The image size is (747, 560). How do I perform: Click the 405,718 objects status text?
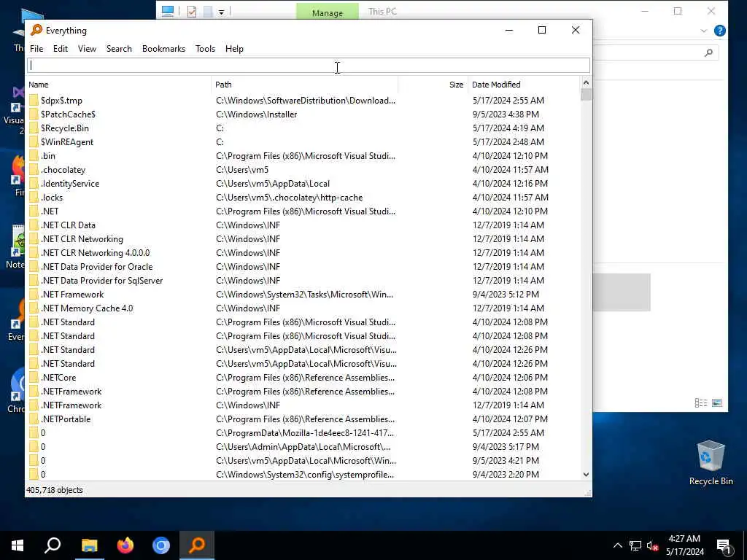click(x=54, y=490)
